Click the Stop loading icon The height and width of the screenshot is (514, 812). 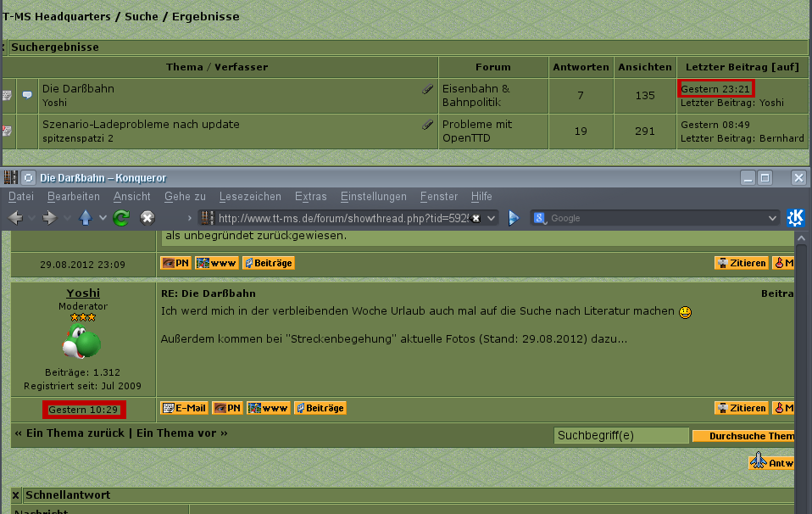coord(147,218)
